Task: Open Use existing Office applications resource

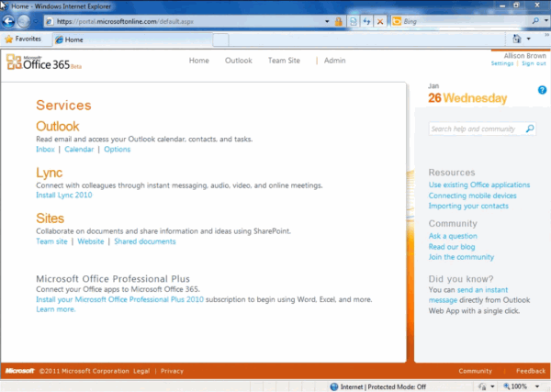Action: 479,185
